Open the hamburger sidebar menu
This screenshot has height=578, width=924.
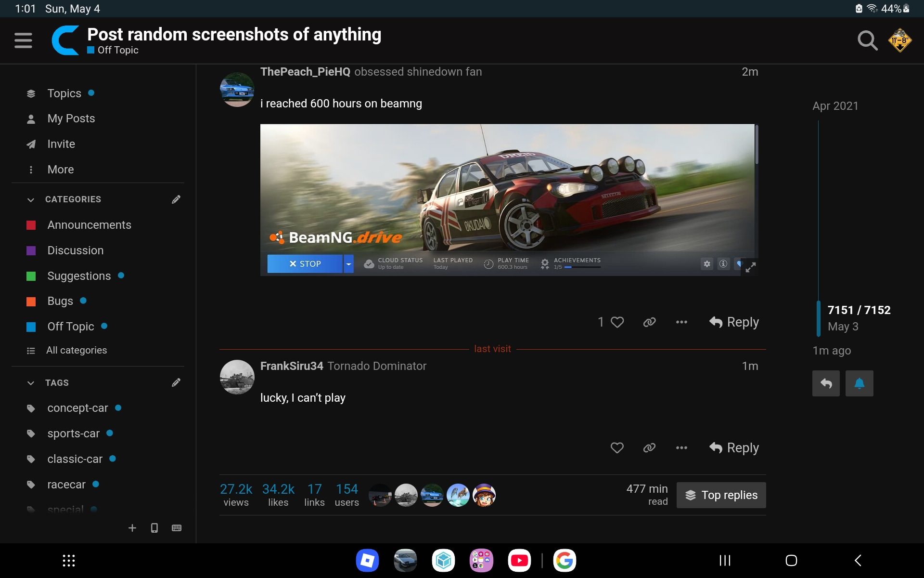[x=23, y=40]
